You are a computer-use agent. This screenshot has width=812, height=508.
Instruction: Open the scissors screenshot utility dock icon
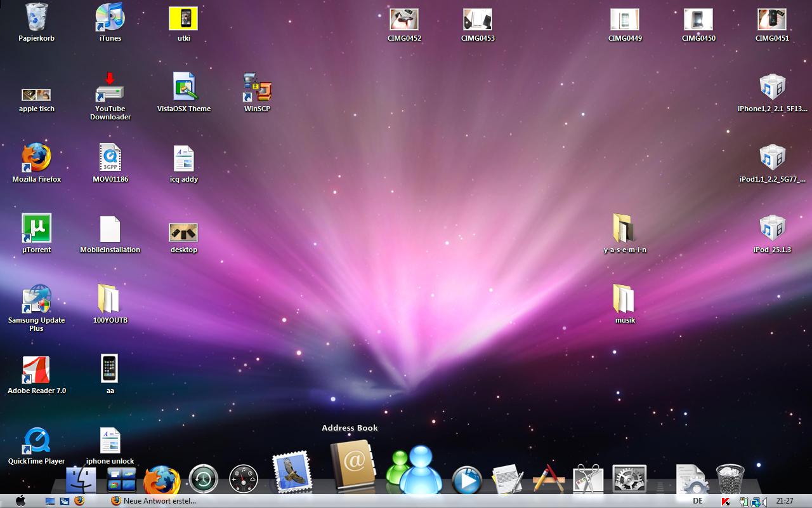[588, 479]
